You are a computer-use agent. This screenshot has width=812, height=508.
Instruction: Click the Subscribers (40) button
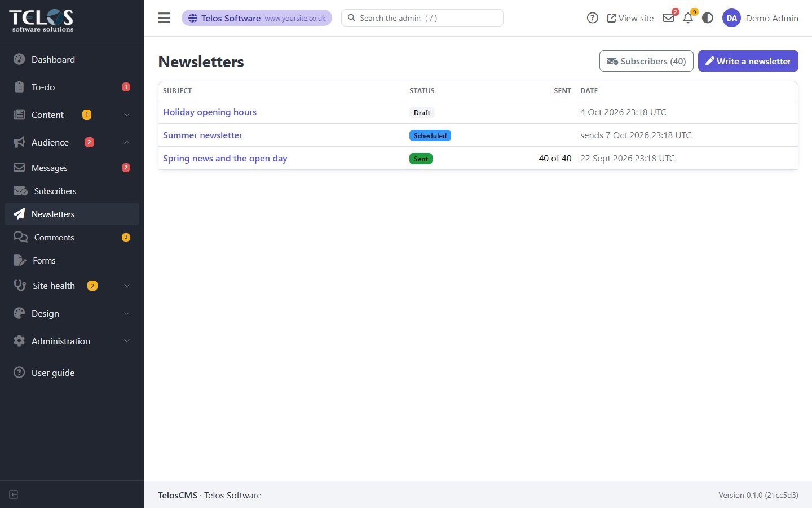(646, 61)
